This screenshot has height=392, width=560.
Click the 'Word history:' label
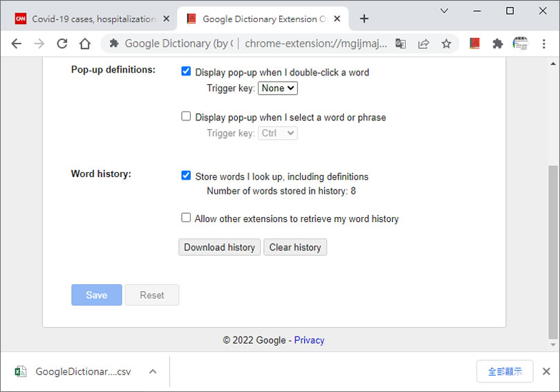coord(101,174)
